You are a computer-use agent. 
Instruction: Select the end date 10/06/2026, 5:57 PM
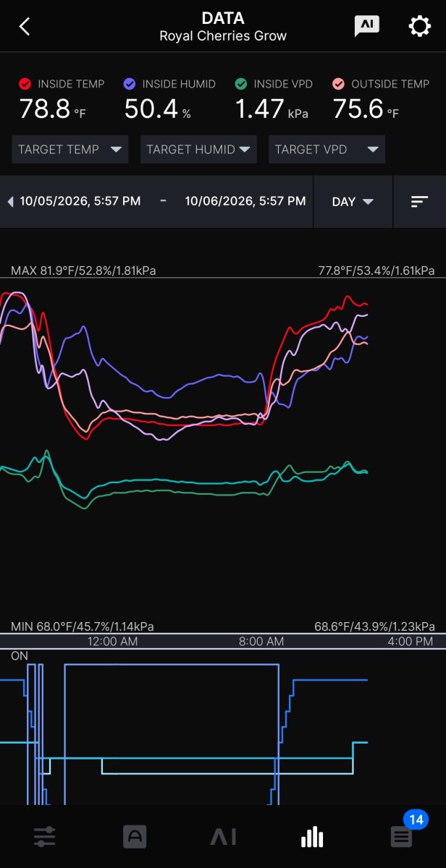point(245,201)
